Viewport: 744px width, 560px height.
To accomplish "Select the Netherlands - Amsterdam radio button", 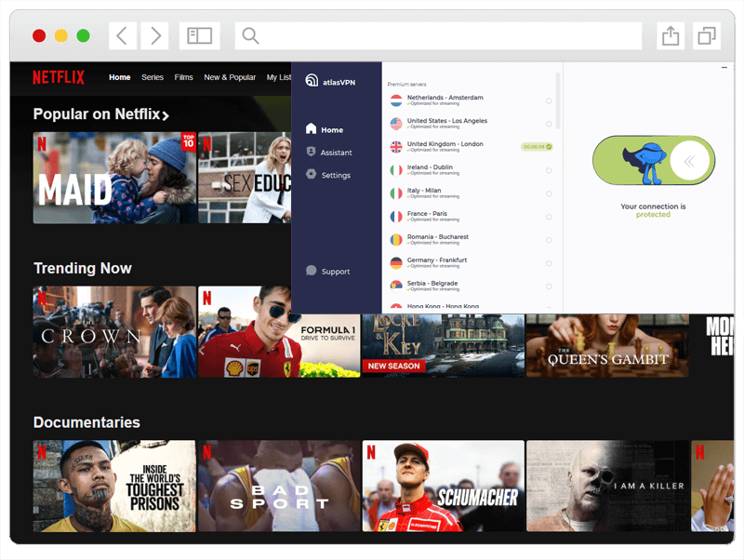I will (x=549, y=100).
